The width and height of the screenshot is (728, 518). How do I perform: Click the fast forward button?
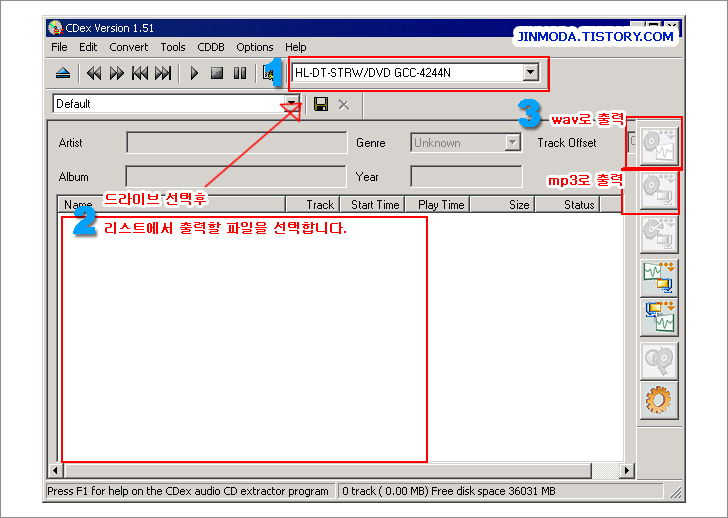point(117,73)
